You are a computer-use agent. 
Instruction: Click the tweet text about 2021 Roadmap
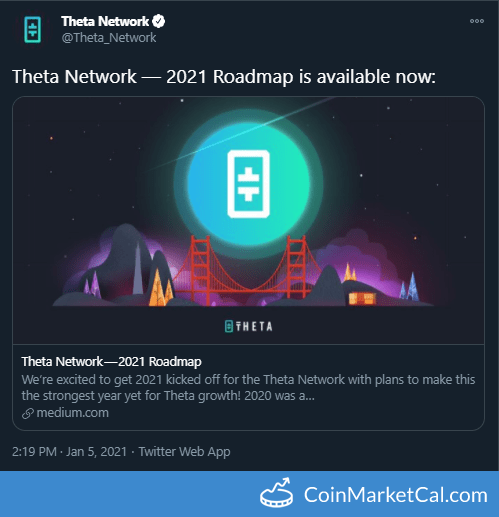pyautogui.click(x=224, y=77)
